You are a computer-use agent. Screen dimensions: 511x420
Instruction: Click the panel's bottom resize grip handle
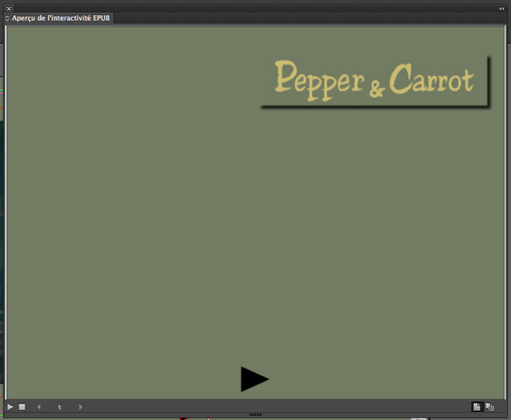(255, 415)
